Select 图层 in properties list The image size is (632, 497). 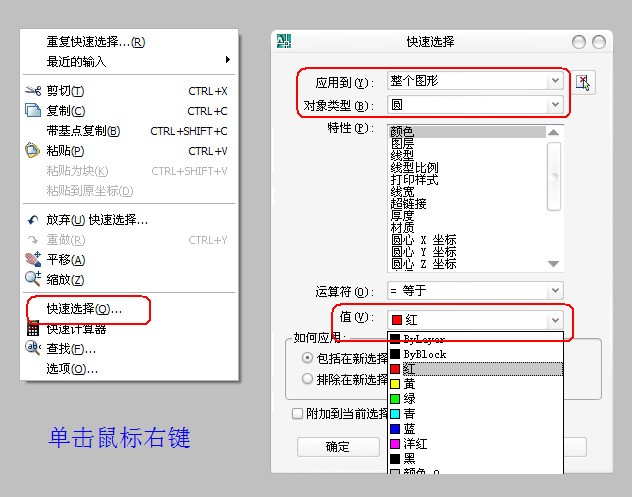coord(467,143)
